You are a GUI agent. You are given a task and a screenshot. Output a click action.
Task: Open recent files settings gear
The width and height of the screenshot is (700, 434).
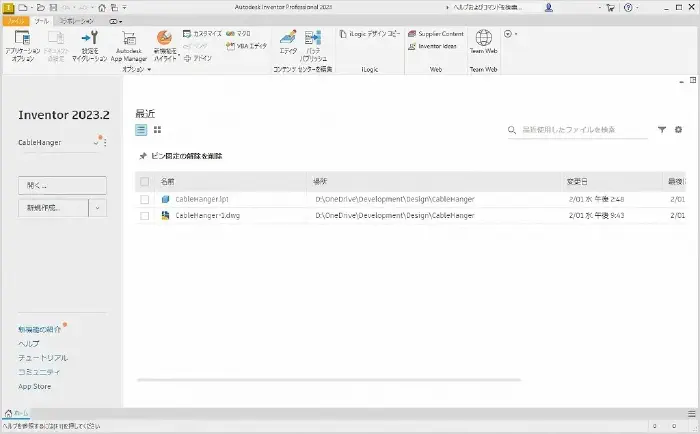(x=678, y=129)
